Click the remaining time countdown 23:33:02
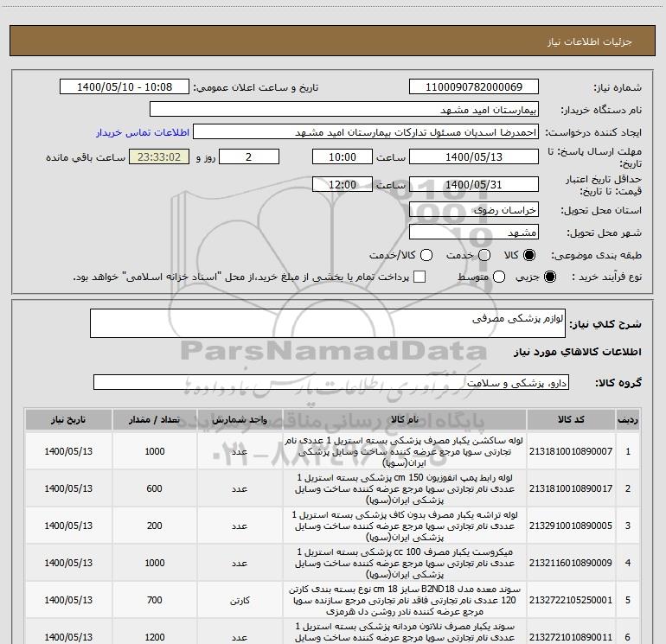Screen dimensions: 666x644 click(x=159, y=156)
